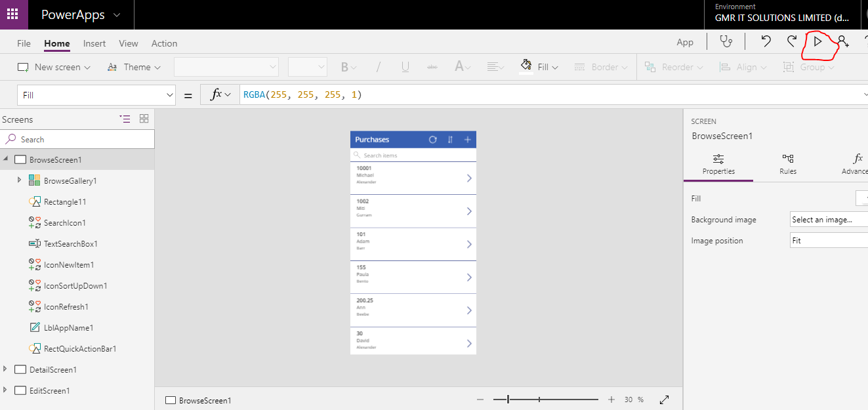Switch Screens pane to tree view
Image resolution: width=868 pixels, height=410 pixels.
click(x=125, y=119)
